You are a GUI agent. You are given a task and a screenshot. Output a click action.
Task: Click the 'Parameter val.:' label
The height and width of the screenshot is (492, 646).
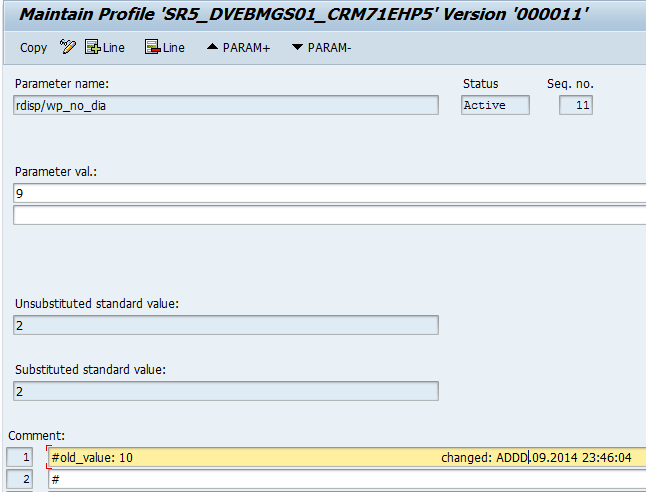(x=56, y=171)
